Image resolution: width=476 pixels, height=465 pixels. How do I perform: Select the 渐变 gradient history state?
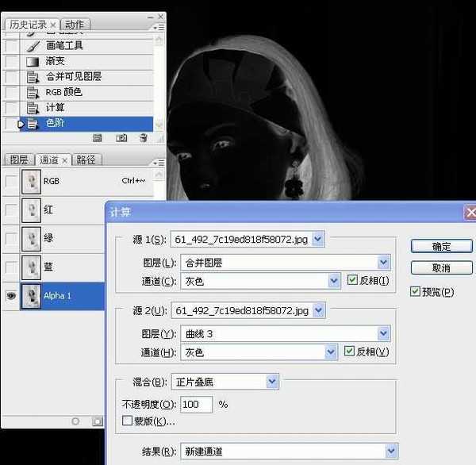tap(56, 61)
